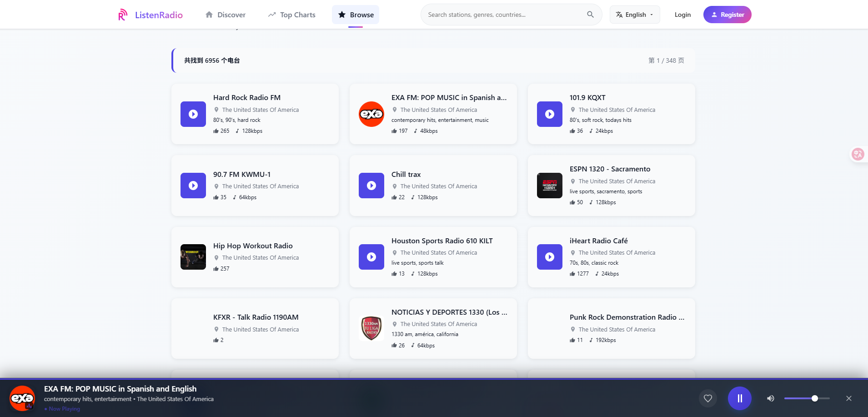Pause the EXA FM playback

pos(740,398)
